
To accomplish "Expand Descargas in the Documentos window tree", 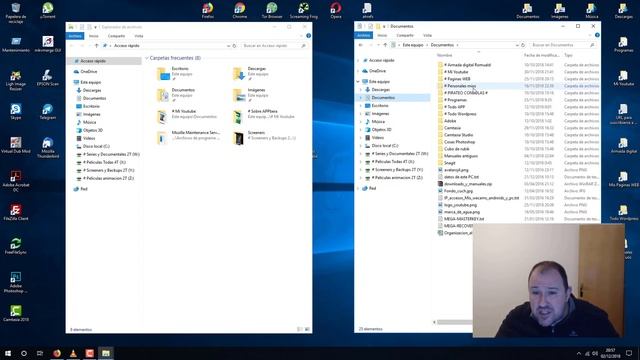I will tap(361, 90).
